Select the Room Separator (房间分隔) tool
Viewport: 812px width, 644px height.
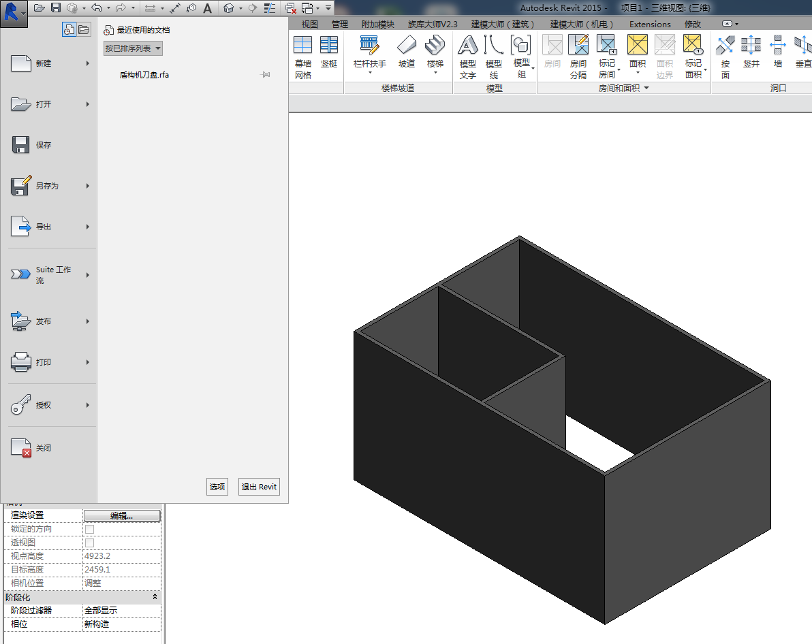578,57
